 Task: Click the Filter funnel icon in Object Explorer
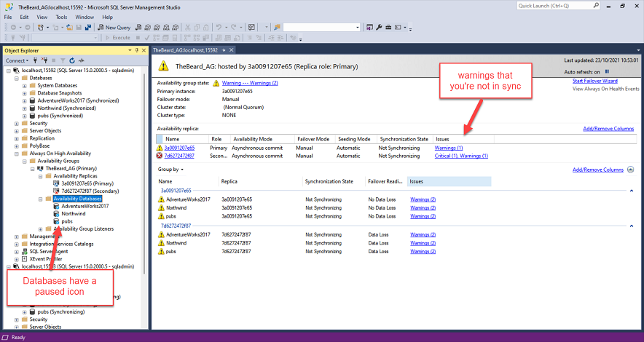63,60
